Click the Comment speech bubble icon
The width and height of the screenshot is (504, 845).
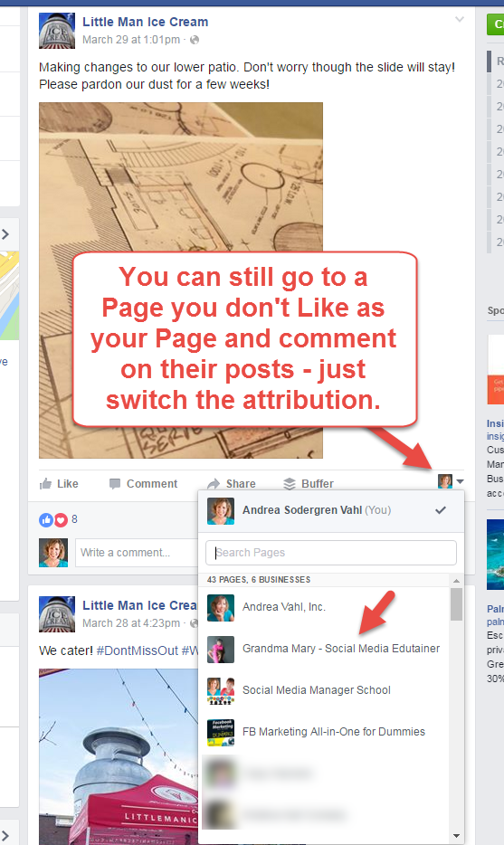(115, 483)
